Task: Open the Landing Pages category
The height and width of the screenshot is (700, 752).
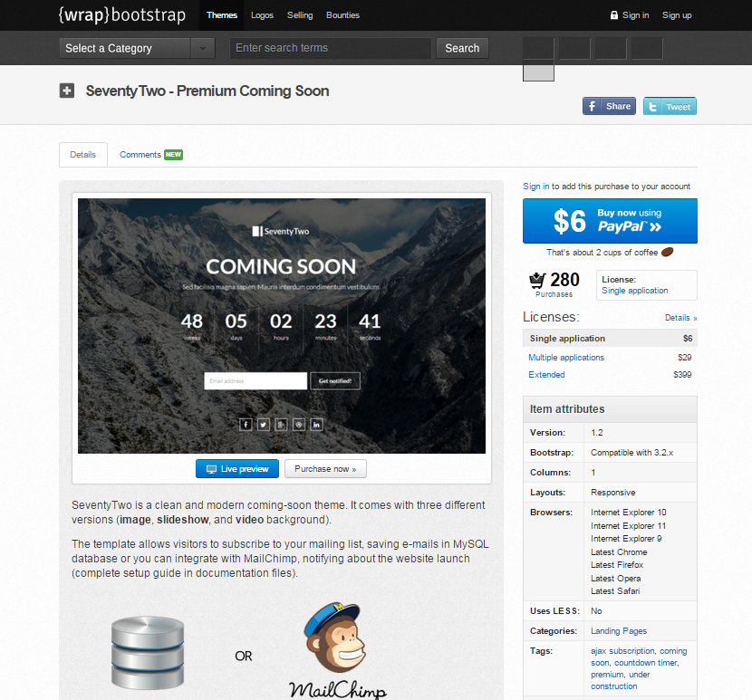Action: 619,630
